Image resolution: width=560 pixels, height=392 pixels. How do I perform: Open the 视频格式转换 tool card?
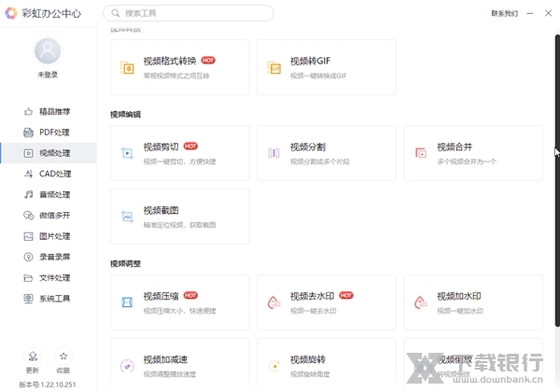[179, 67]
